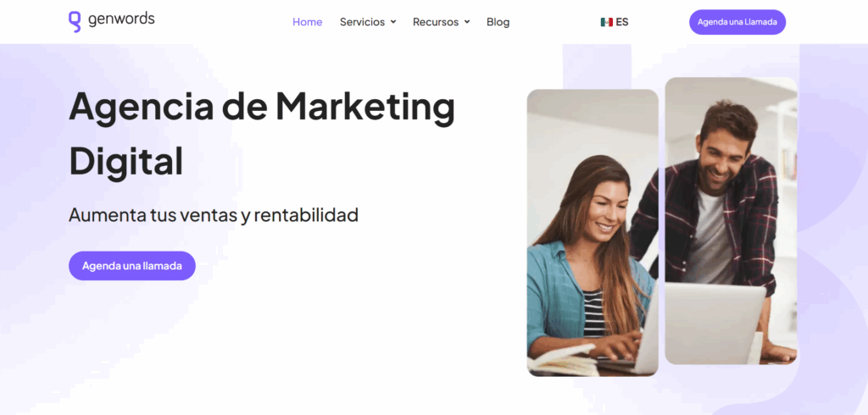Click the hero Agenda una llamada button
868x415 pixels.
[x=132, y=266]
